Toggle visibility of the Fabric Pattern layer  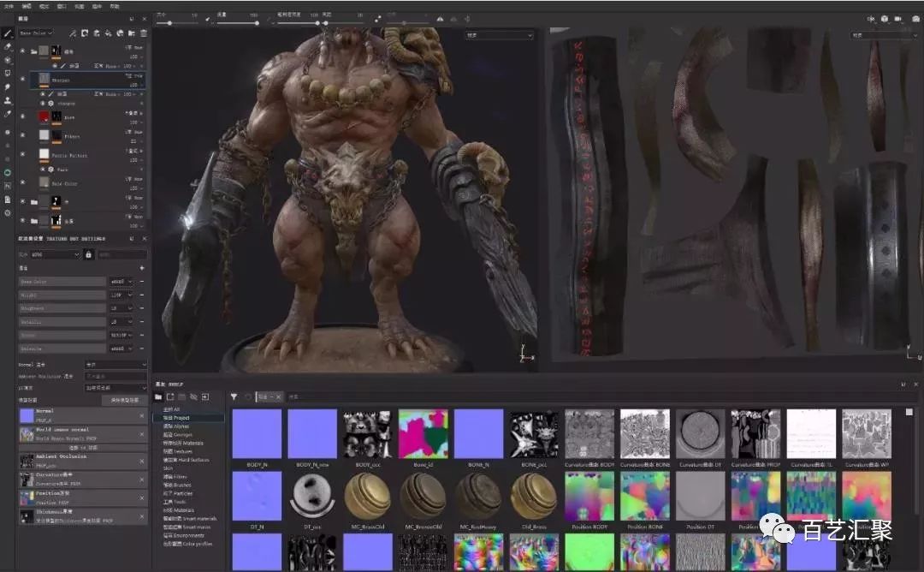23,155
